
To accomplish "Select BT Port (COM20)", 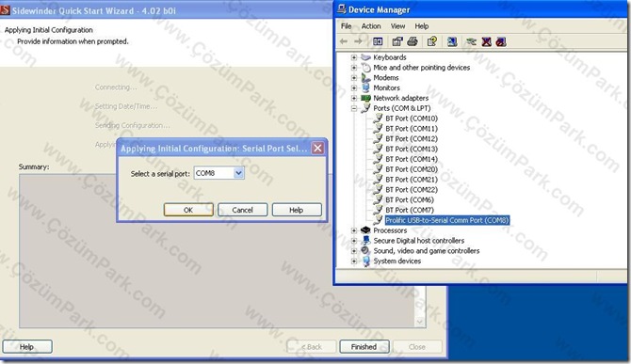I will 412,169.
